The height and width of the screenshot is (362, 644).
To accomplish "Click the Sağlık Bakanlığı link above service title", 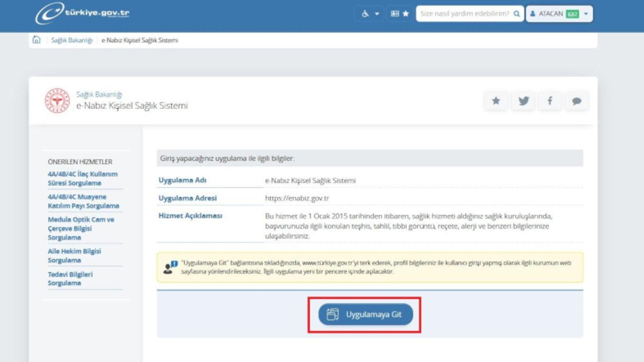I will (x=99, y=94).
